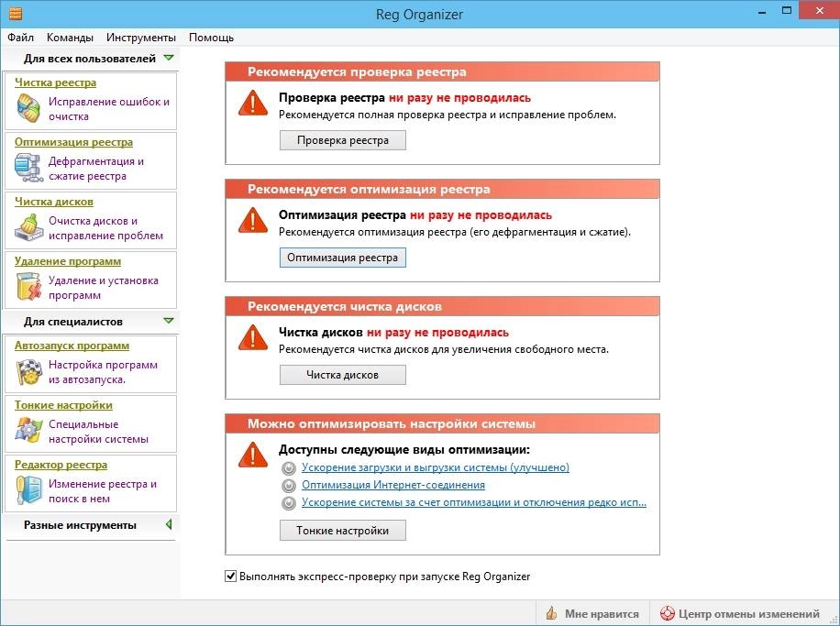Collapse the Для специалистов section arrow
The height and width of the screenshot is (626, 840).
tap(169, 321)
